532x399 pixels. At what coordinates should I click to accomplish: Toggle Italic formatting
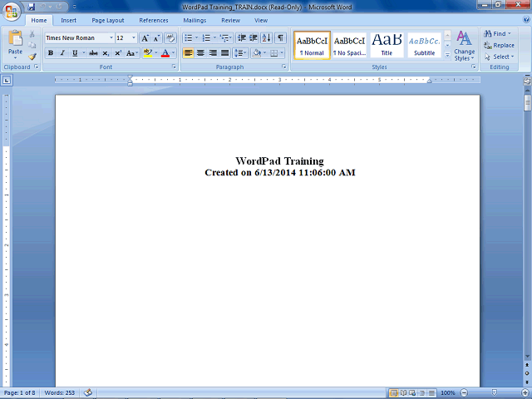[62, 53]
